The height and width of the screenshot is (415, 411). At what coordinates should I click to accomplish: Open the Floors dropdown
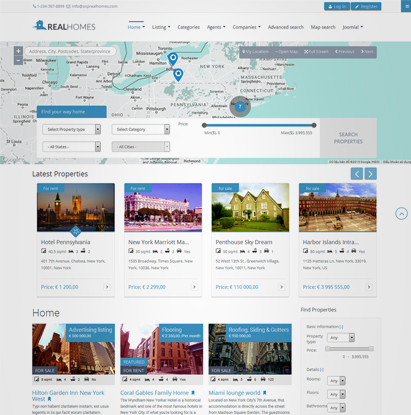[x=336, y=394]
